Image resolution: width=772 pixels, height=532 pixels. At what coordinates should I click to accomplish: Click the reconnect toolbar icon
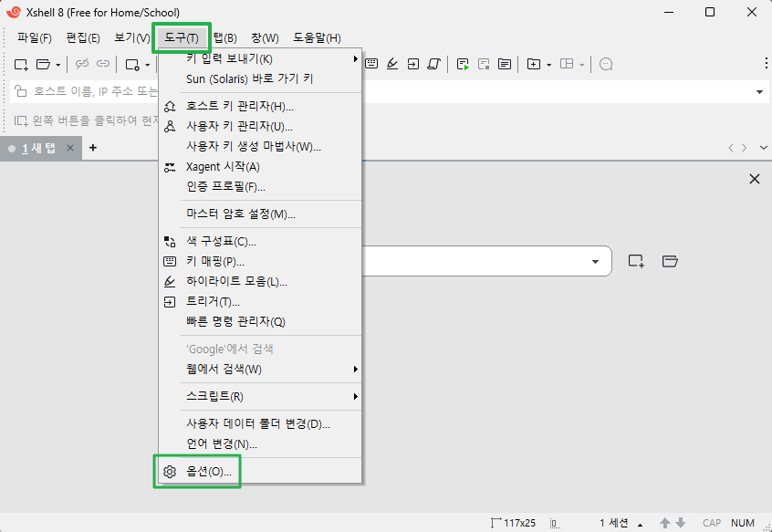(103, 64)
